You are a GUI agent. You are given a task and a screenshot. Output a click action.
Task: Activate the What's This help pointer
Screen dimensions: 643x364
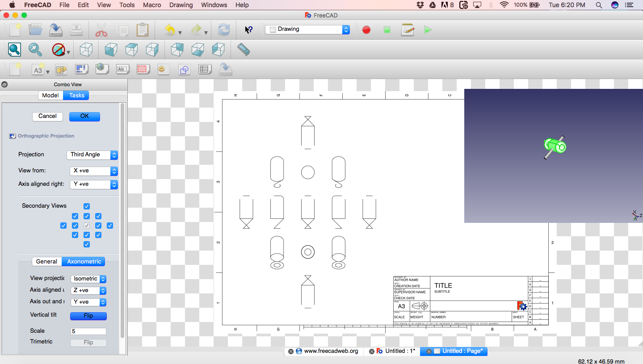(248, 29)
